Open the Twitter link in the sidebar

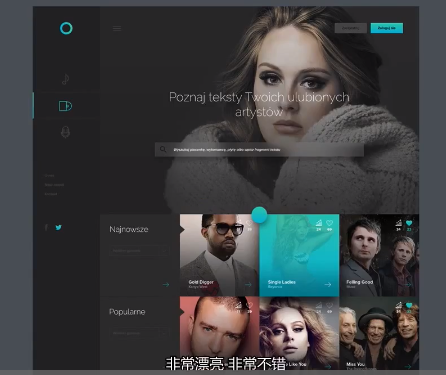(58, 227)
